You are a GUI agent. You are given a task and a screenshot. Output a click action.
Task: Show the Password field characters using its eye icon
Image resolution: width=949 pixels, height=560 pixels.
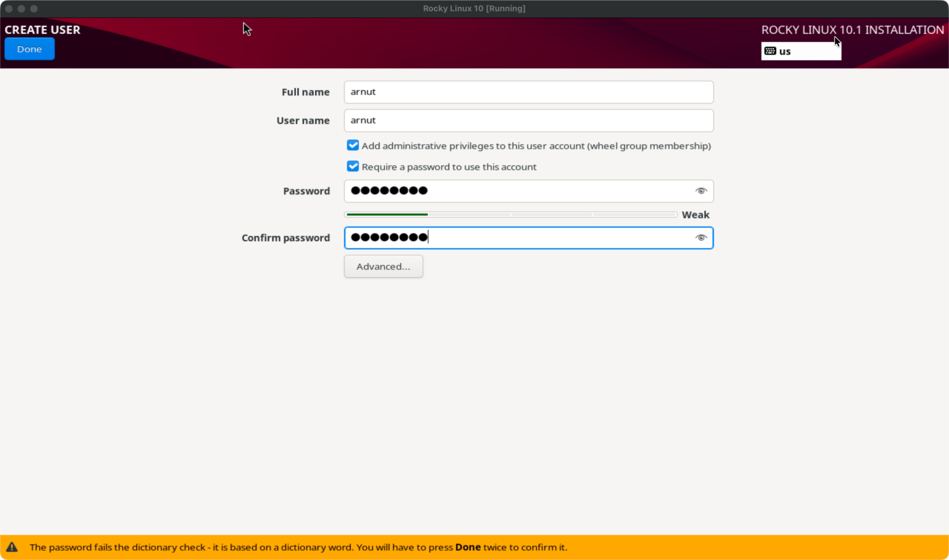[x=701, y=191]
